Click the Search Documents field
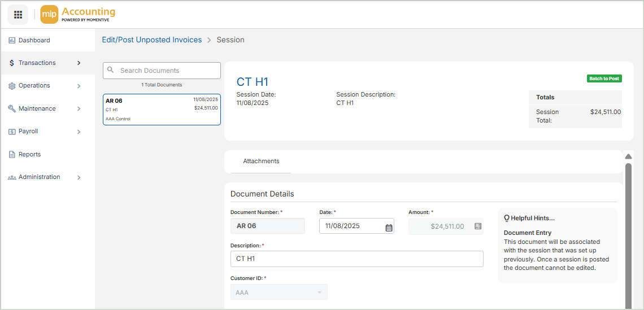Image resolution: width=644 pixels, height=310 pixels. (168, 71)
